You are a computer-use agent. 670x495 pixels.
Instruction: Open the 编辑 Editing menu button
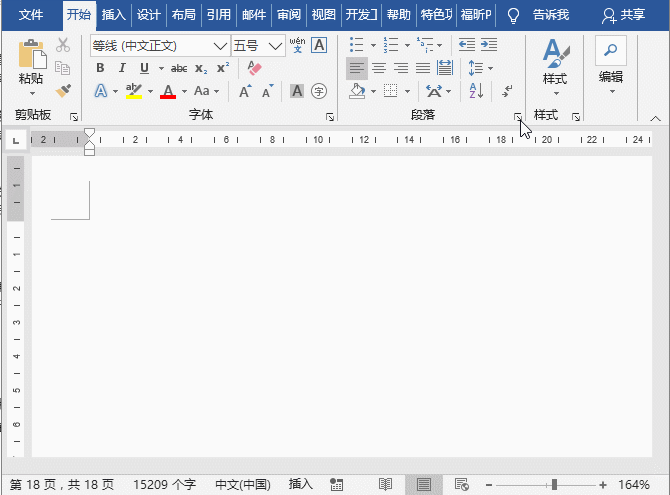coord(611,66)
